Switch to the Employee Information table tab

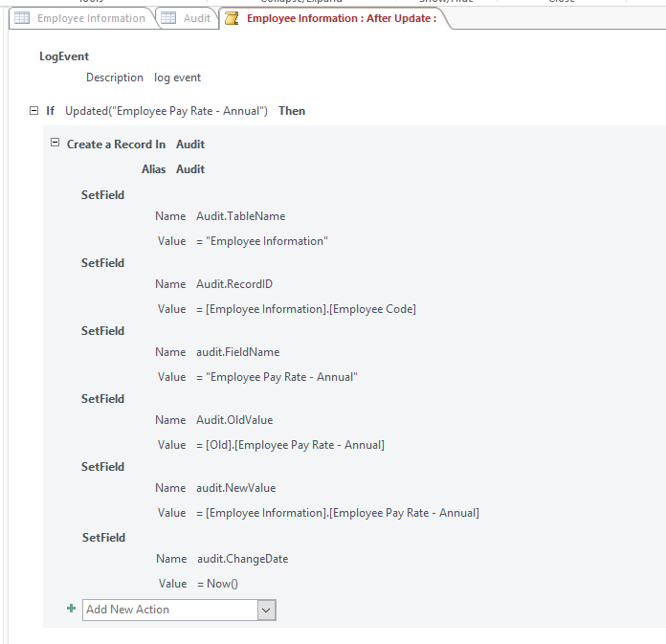click(x=83, y=18)
